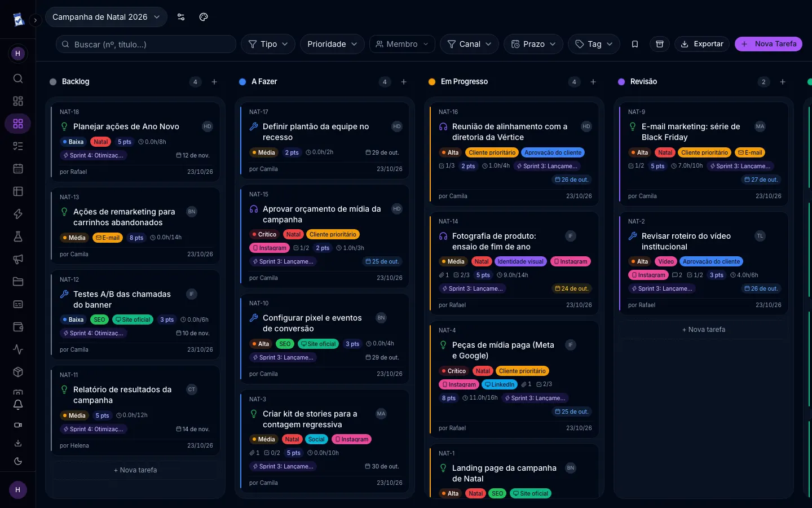This screenshot has width=812, height=508.
Task: Open the megaphone campaigns icon in sidebar
Action: [18, 259]
